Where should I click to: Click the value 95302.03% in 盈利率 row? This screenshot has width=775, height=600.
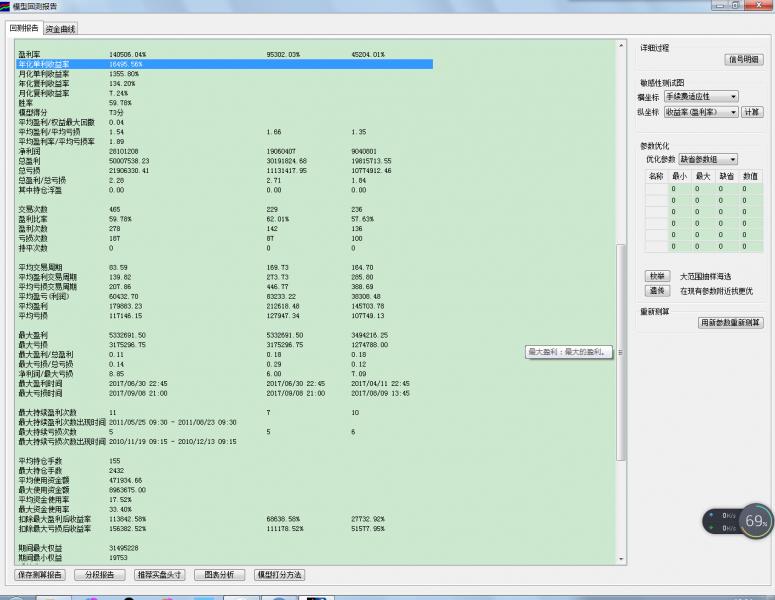(283, 54)
